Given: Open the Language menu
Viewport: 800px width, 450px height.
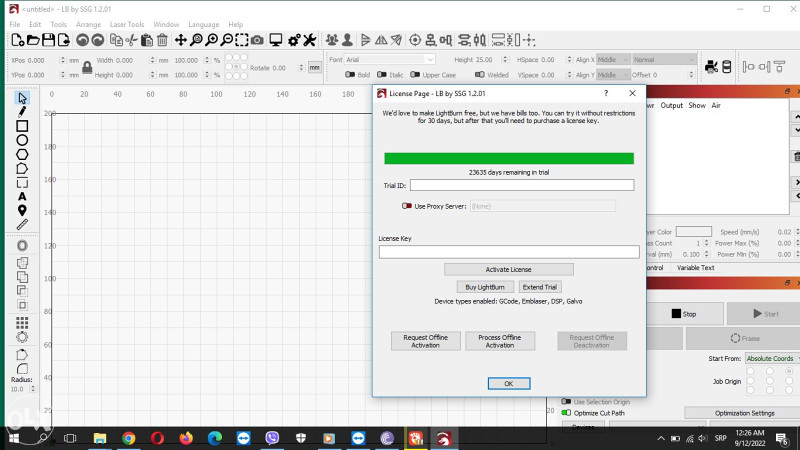Looking at the screenshot, I should [x=204, y=24].
